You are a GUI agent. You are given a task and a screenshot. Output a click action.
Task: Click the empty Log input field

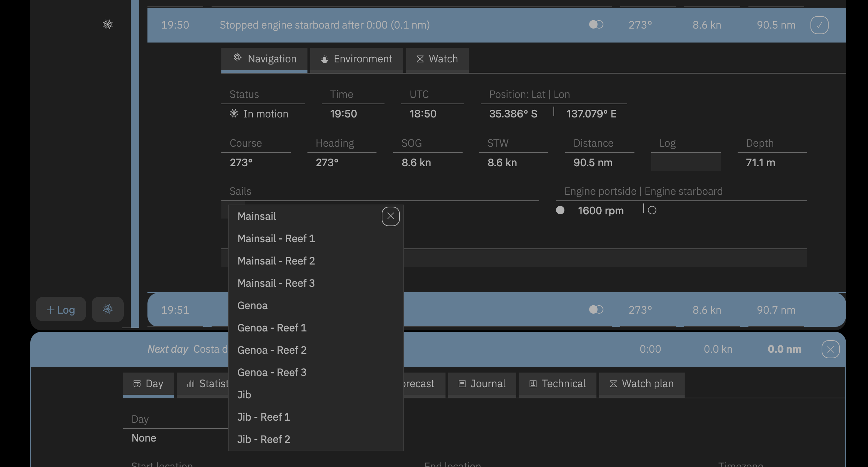(685, 162)
